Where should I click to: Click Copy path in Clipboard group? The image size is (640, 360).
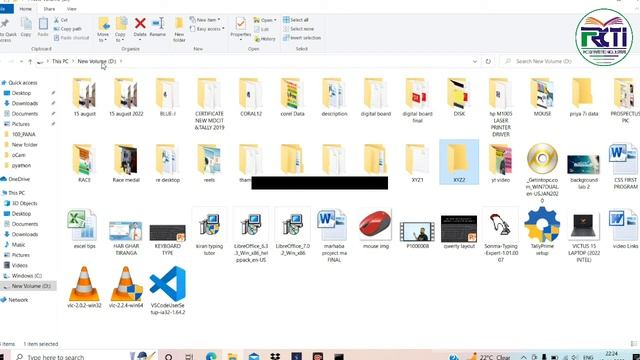(67, 29)
